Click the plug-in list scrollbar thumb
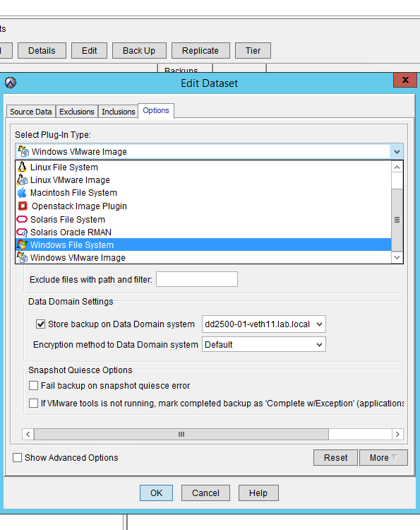The width and height of the screenshot is (420, 530). point(397,220)
